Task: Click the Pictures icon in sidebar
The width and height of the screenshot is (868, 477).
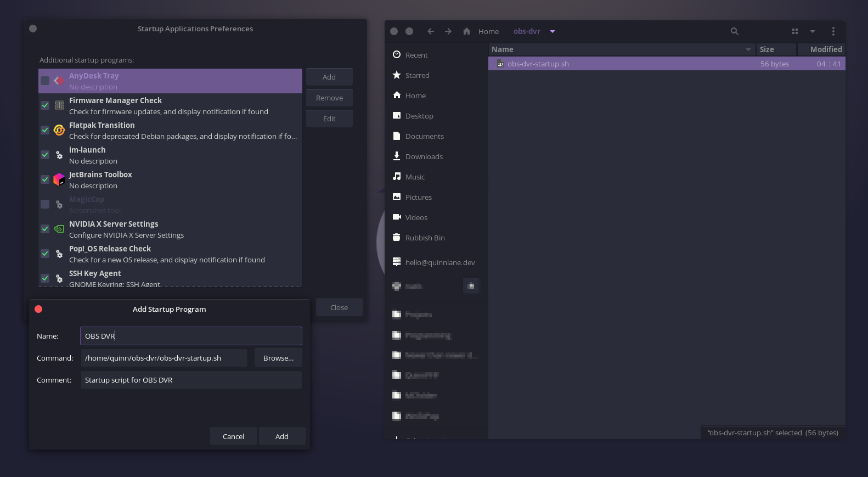Action: [397, 197]
